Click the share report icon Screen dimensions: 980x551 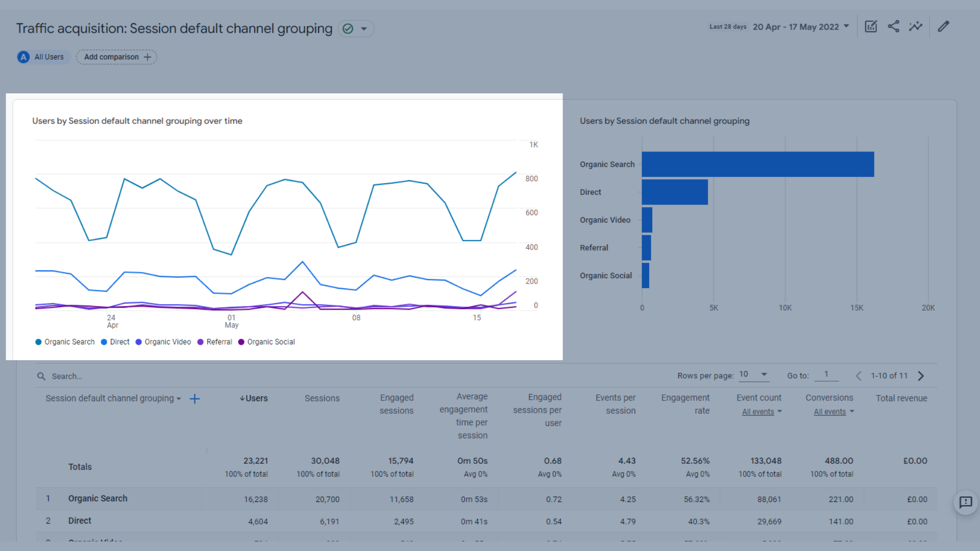(893, 27)
